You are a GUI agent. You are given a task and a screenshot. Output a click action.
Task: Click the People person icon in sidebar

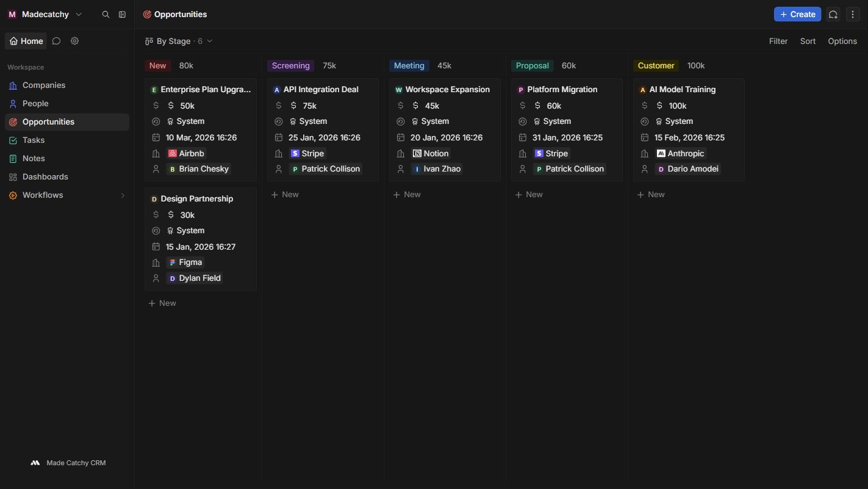tap(13, 104)
